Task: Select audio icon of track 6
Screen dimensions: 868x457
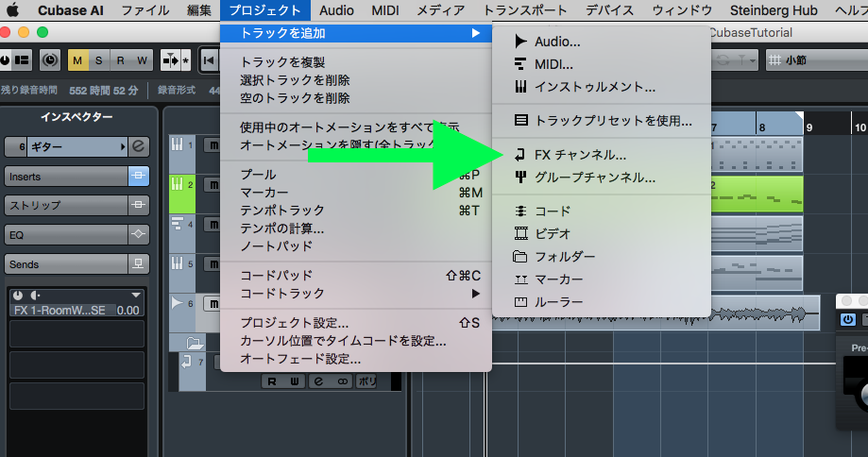Action: coord(178,303)
